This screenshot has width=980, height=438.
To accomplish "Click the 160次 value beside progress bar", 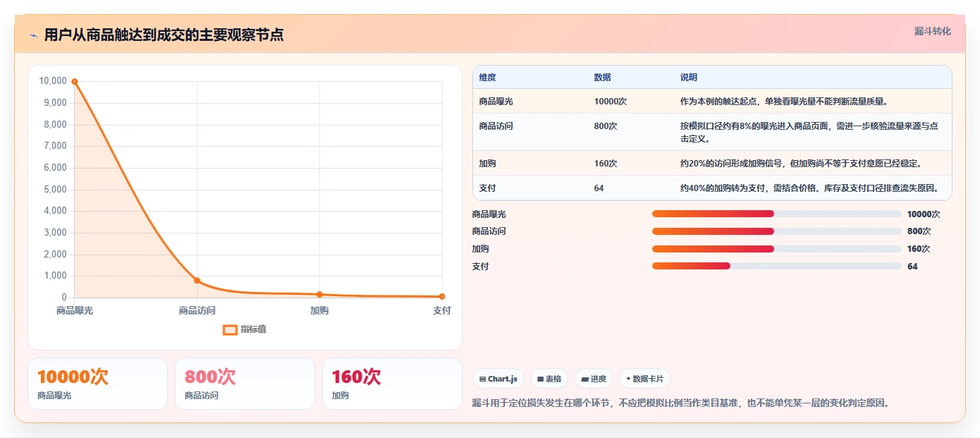I will 919,249.
